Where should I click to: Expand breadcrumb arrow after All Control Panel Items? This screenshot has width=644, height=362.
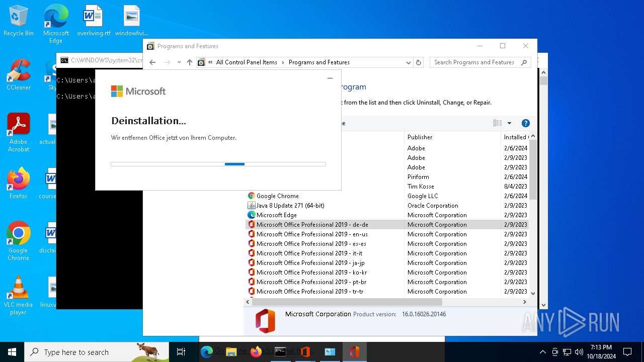[283, 62]
